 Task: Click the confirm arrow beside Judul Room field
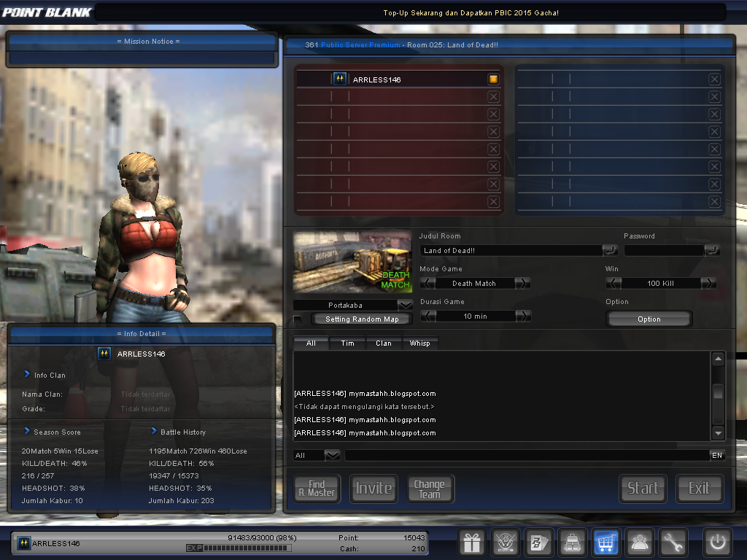(611, 250)
